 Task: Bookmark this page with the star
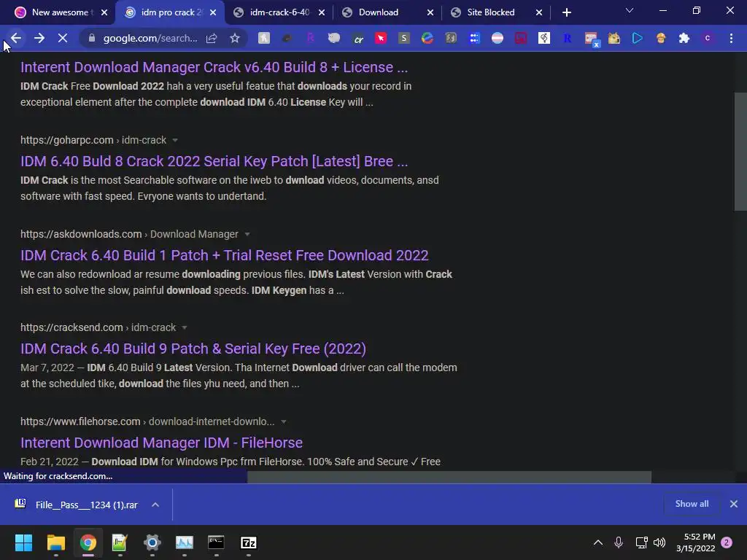(234, 38)
